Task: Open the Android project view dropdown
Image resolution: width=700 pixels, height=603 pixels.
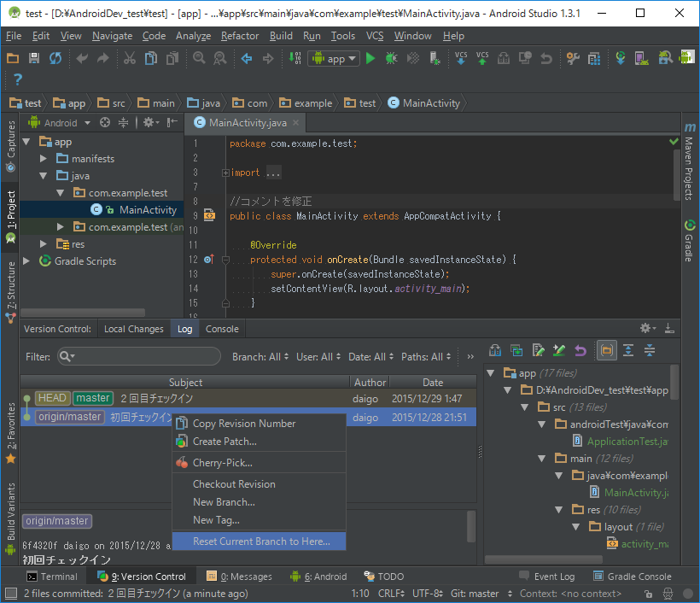Action: coord(59,122)
